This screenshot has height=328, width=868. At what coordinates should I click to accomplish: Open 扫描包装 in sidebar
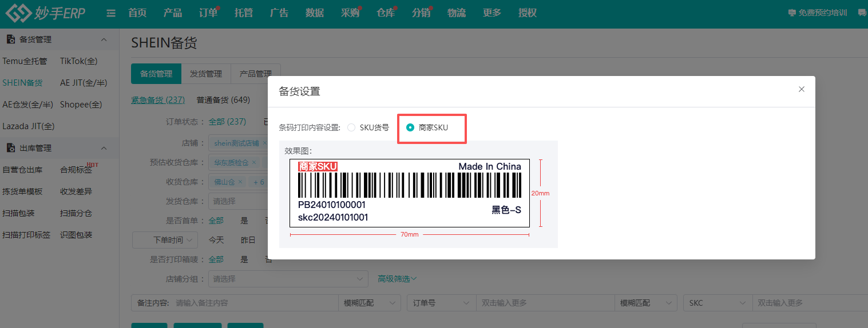coord(18,213)
